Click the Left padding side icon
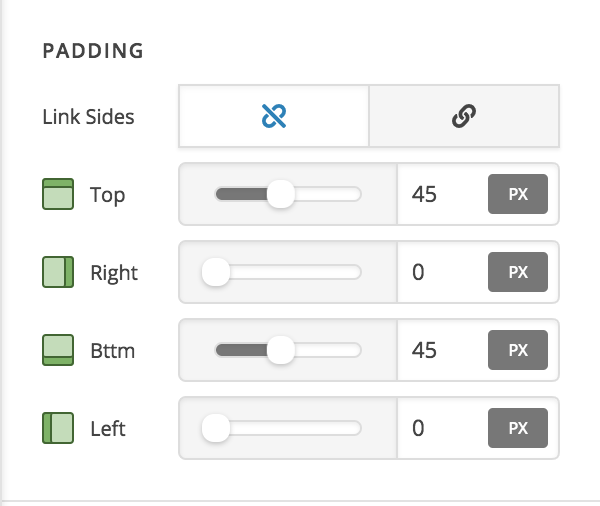The height and width of the screenshot is (506, 600). point(59,429)
